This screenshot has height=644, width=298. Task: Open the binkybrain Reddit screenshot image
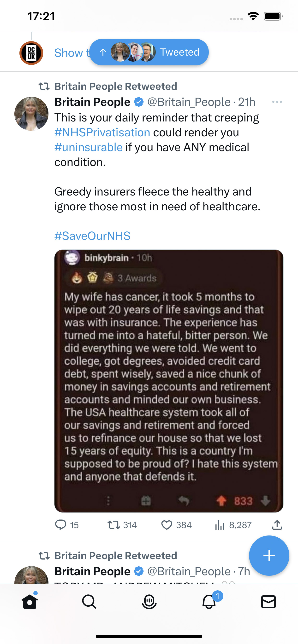[x=169, y=381]
